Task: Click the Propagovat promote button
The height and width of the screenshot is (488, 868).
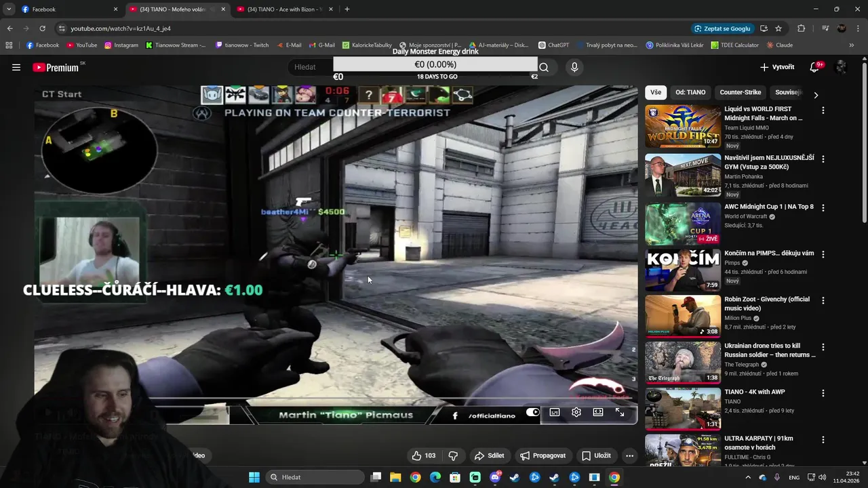Action: point(542,455)
